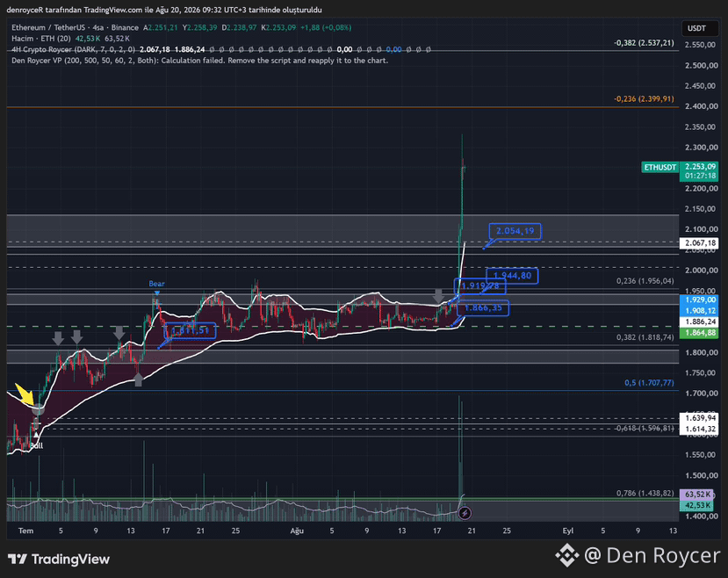Viewport: 728px width, 578px height.
Task: Click the 1.700,00 price axis tick
Action: coord(702,394)
